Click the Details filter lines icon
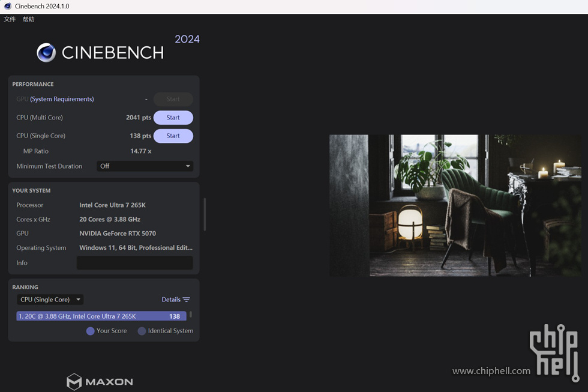This screenshot has width=588, height=392. pos(187,300)
